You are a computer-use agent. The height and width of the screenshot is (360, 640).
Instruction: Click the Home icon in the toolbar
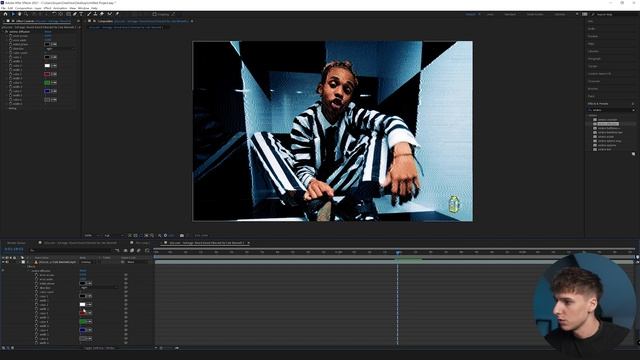(5, 14)
